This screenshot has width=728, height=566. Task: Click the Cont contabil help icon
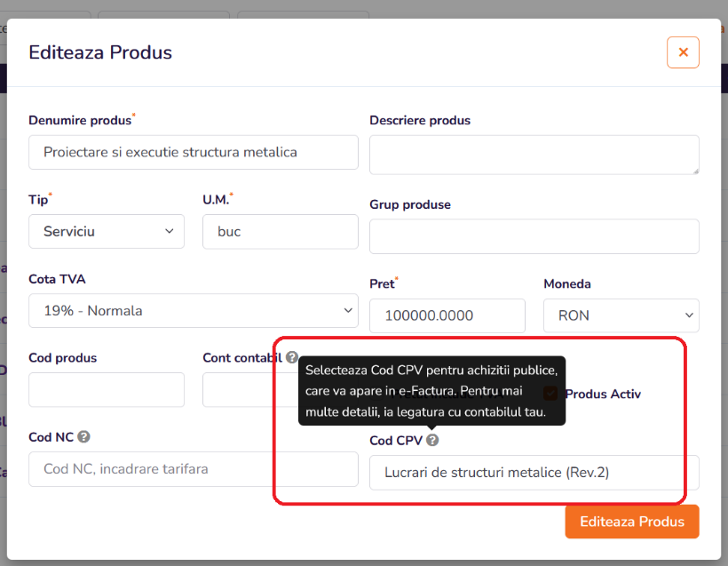[291, 357]
